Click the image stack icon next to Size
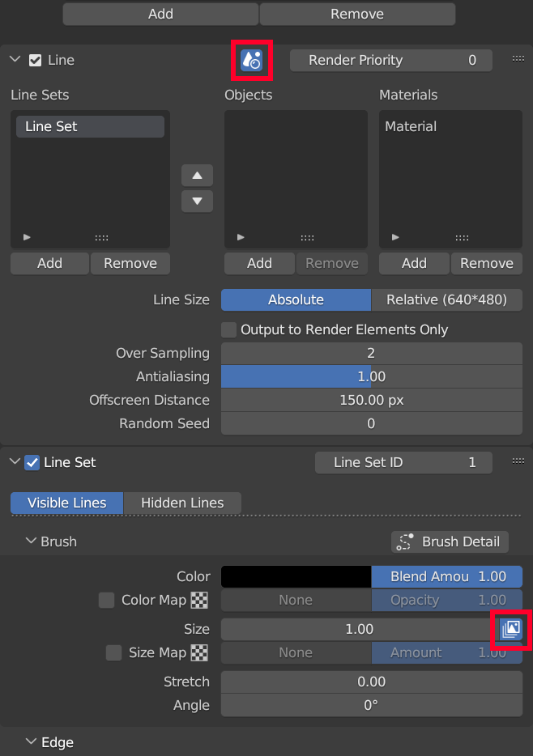Screen dimensions: 533x756 tap(511, 629)
